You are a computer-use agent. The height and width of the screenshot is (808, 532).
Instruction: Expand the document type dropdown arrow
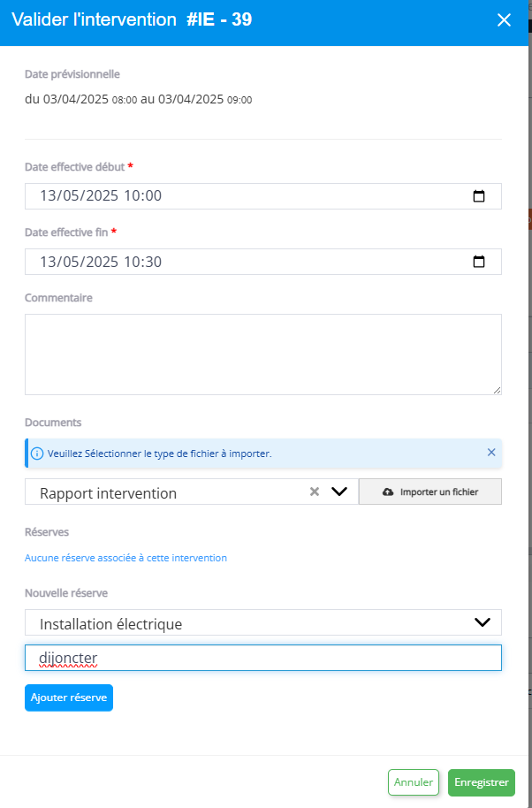tap(338, 492)
